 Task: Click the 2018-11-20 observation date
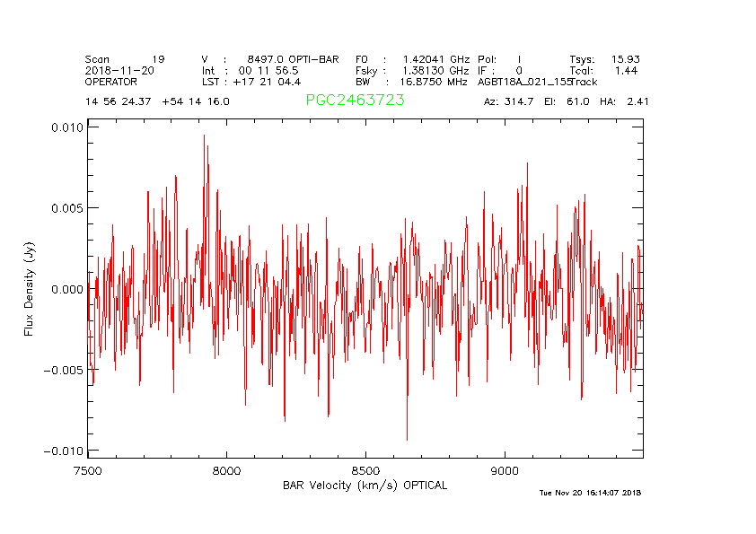[120, 70]
